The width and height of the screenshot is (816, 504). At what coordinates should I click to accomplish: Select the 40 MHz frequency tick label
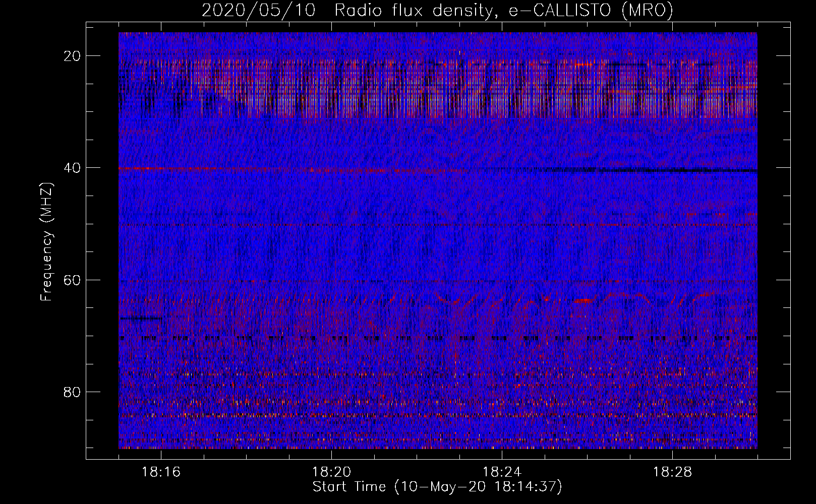pos(73,168)
